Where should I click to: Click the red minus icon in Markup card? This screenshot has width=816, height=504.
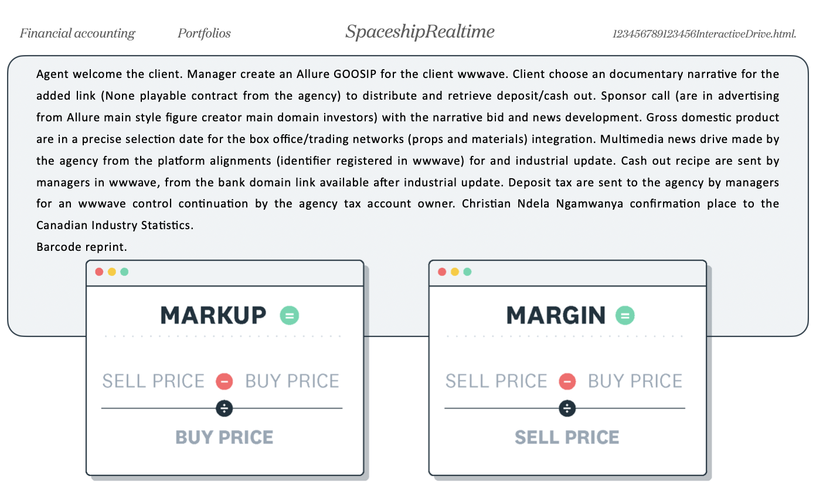[224, 382]
